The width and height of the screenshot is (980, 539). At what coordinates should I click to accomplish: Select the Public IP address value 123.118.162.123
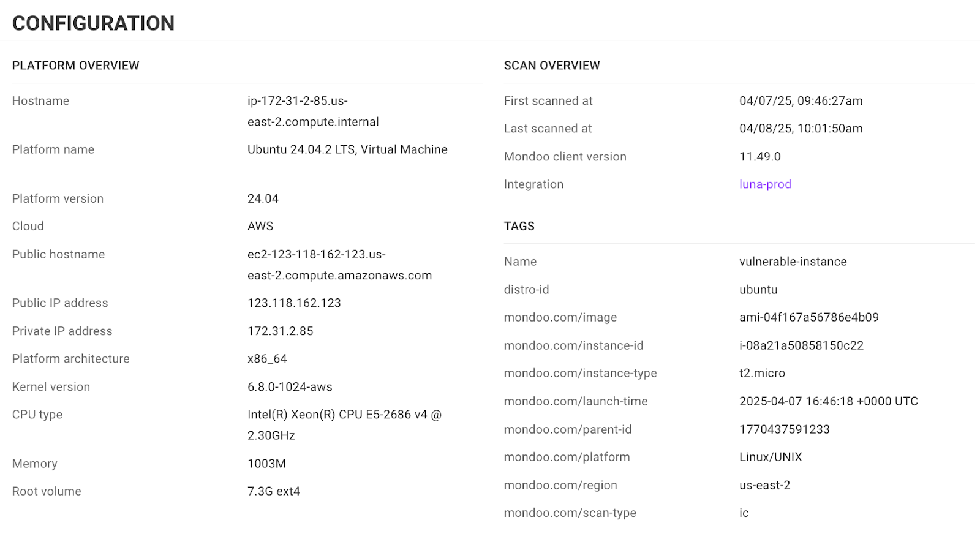(x=294, y=303)
